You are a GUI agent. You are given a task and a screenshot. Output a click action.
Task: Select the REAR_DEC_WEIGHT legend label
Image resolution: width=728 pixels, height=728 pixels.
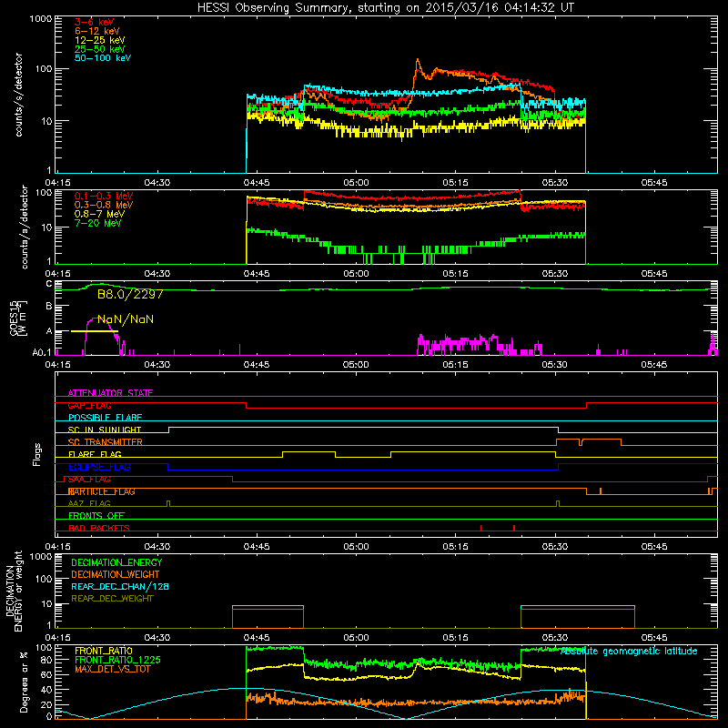(112, 599)
